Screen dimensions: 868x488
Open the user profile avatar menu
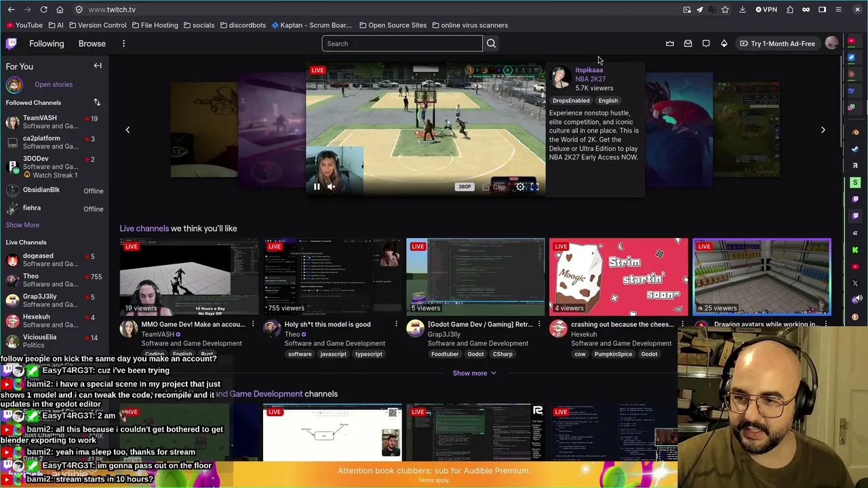pos(831,43)
